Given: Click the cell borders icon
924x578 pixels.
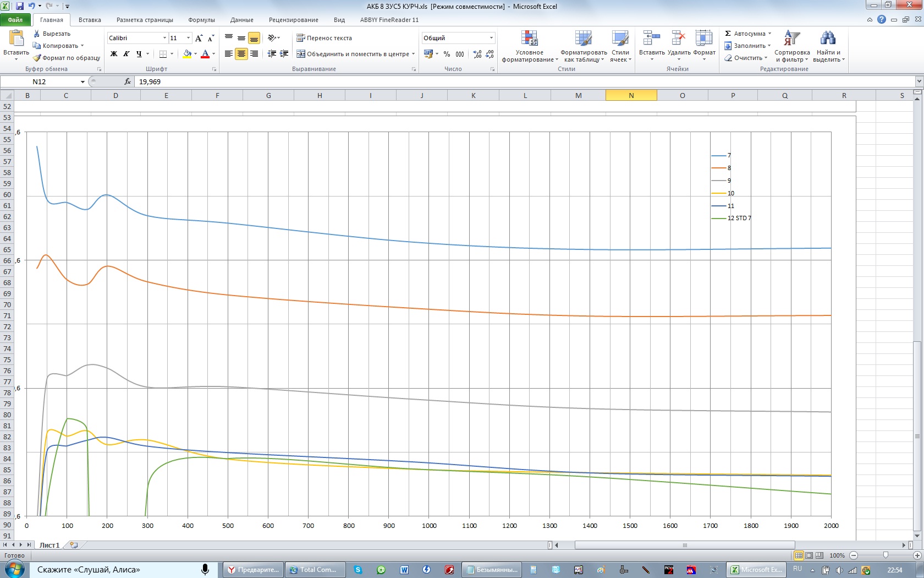Looking at the screenshot, I should (x=163, y=54).
